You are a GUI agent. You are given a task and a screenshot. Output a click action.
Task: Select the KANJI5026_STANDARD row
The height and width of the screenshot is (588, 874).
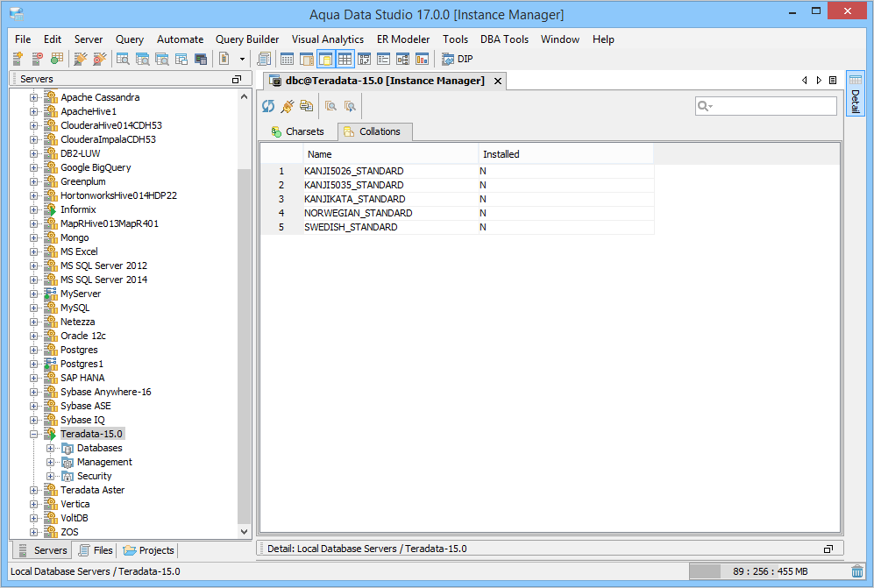point(458,171)
